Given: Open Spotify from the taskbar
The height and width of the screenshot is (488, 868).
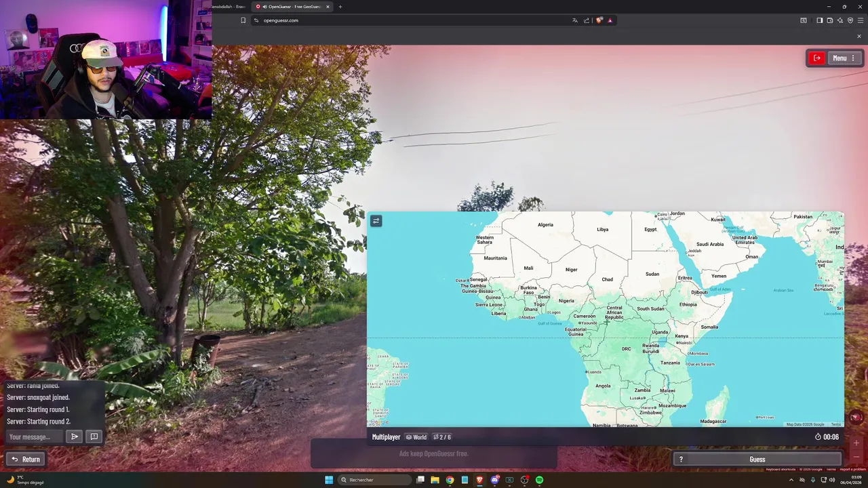Looking at the screenshot, I should coord(540,480).
